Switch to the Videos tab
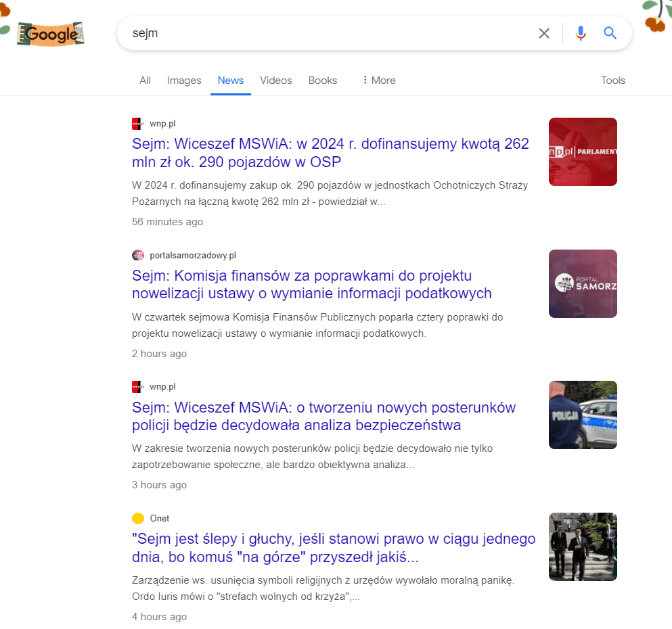The width and height of the screenshot is (672, 629). point(275,80)
